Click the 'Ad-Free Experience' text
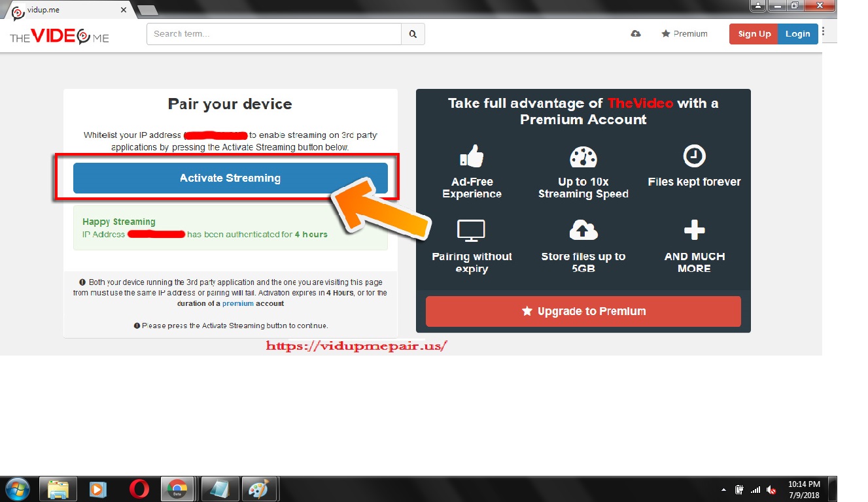The image size is (868, 502). 472,188
